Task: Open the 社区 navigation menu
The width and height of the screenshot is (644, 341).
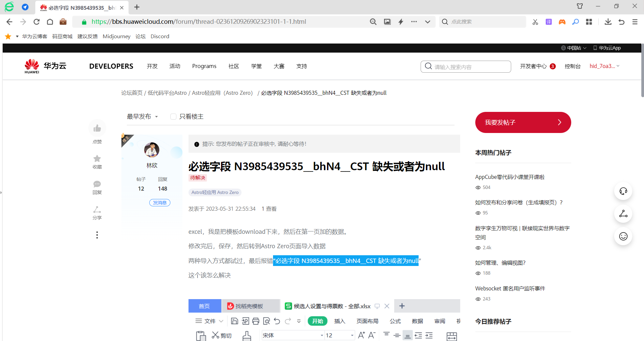Action: 234,66
